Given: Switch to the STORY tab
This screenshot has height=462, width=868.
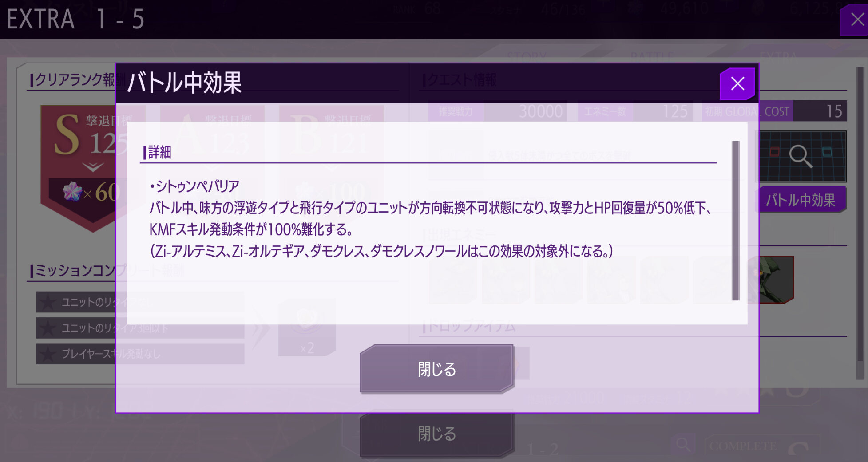Looking at the screenshot, I should pos(527,57).
